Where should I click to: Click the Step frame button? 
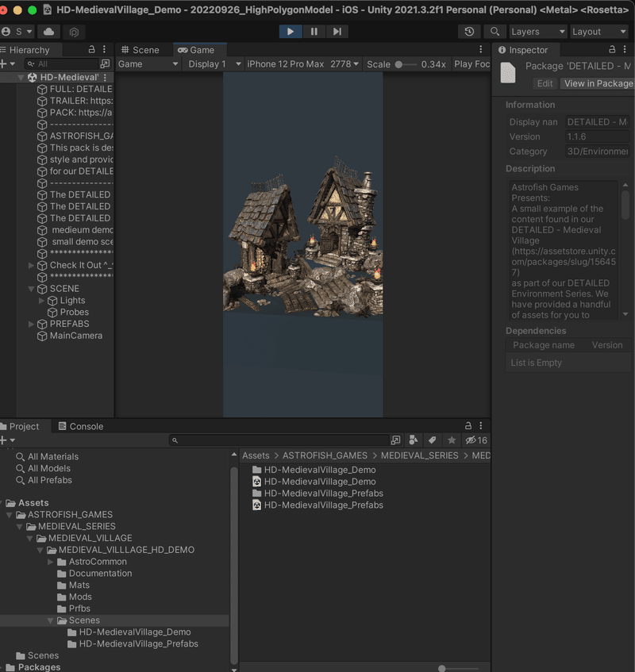(x=337, y=31)
